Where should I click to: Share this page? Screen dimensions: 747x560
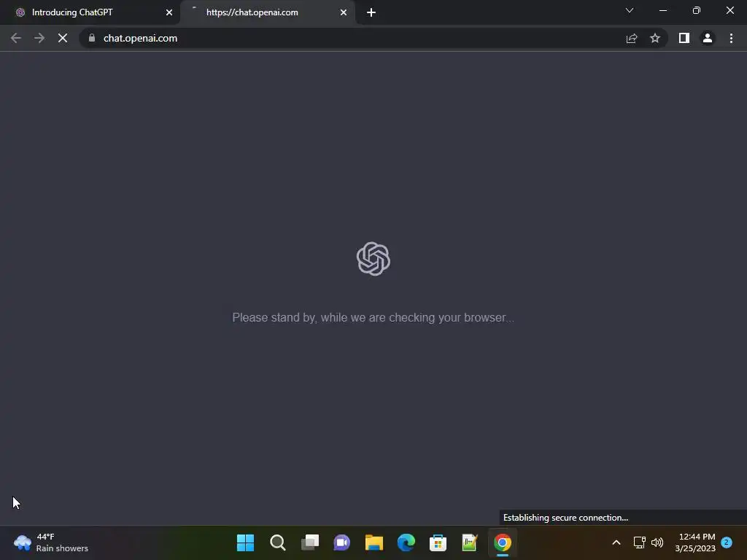point(632,38)
